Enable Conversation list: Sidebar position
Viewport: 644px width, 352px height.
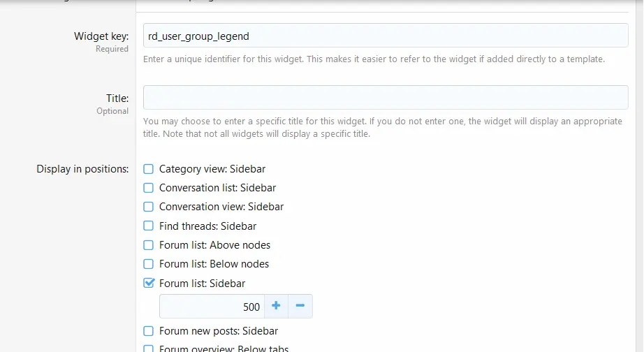(x=148, y=188)
